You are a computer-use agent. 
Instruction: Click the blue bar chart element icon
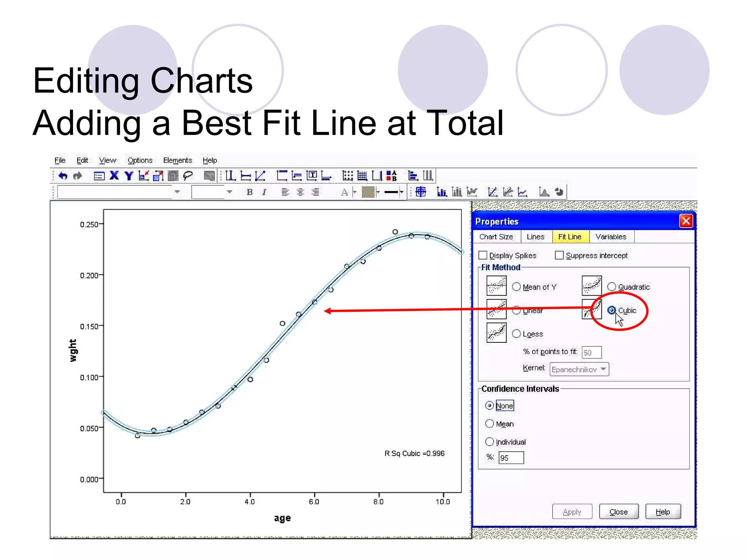[442, 192]
